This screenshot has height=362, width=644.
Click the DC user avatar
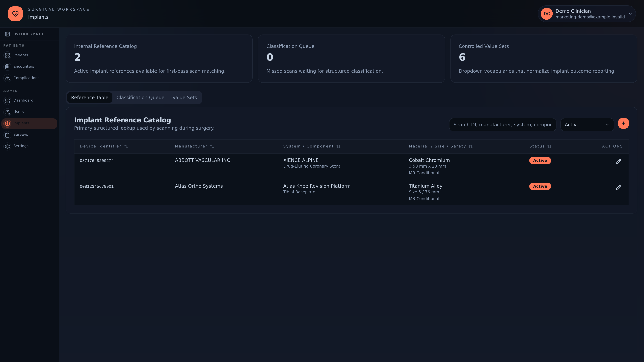(547, 14)
